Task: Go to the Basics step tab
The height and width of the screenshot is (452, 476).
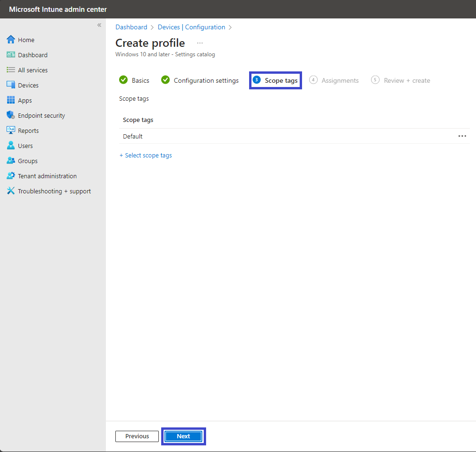Action: (x=134, y=80)
